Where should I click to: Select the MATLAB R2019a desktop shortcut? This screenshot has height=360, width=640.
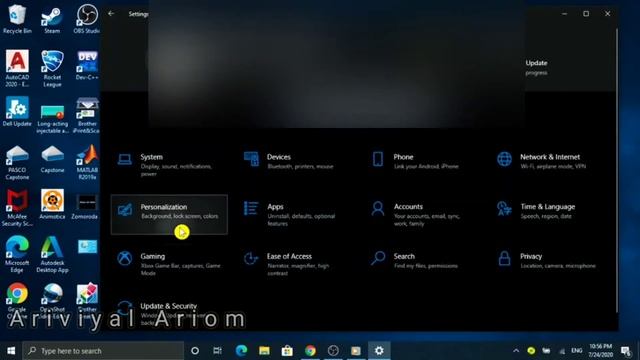click(x=87, y=162)
